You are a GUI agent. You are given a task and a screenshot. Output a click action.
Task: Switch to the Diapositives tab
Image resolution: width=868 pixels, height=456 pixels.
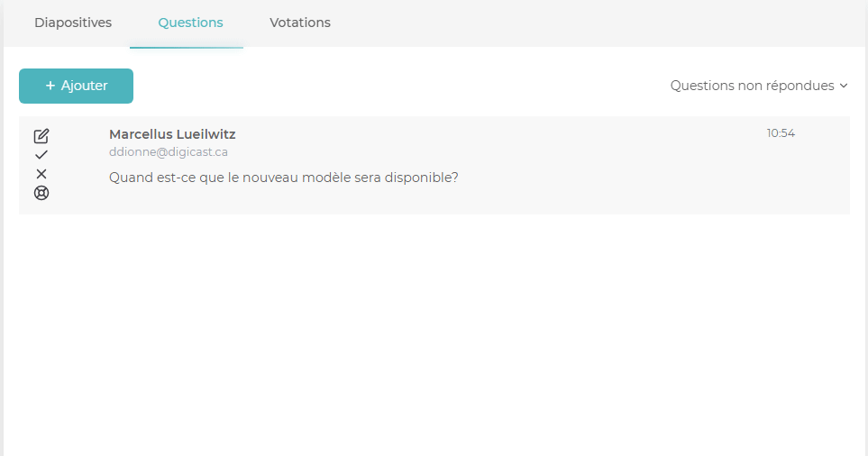point(73,23)
